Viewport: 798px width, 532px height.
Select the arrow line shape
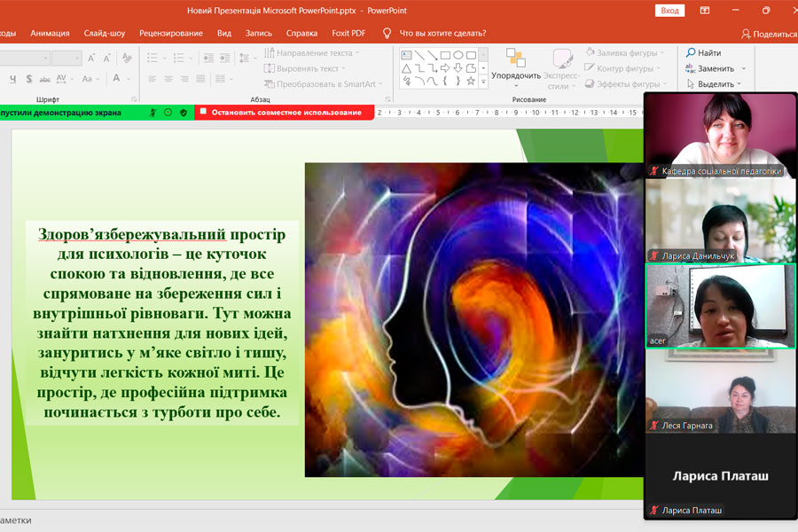click(x=433, y=55)
